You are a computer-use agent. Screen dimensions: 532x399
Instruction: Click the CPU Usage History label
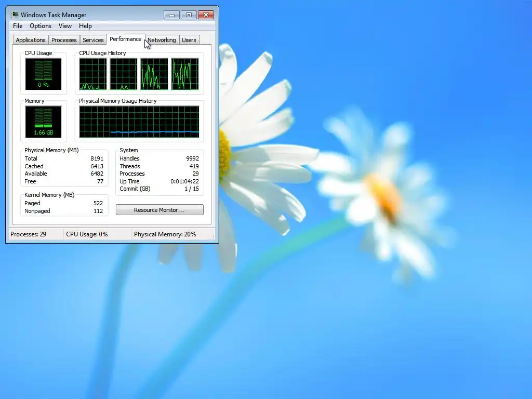click(x=102, y=53)
